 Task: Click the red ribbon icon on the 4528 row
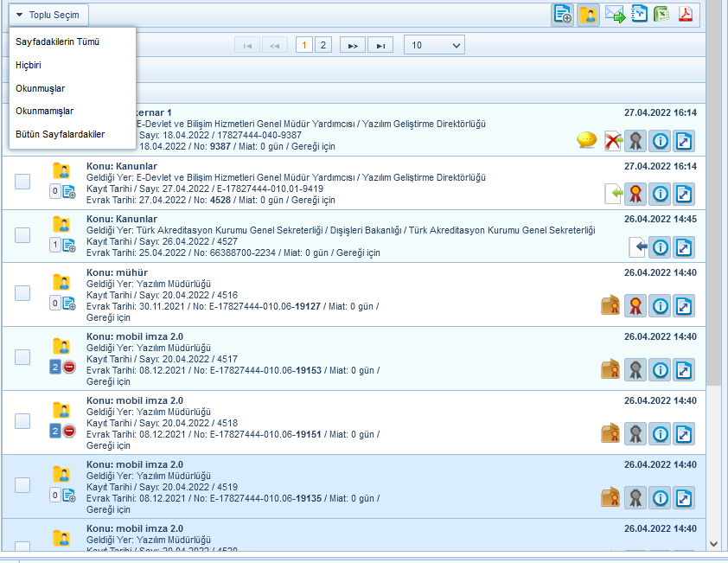636,193
